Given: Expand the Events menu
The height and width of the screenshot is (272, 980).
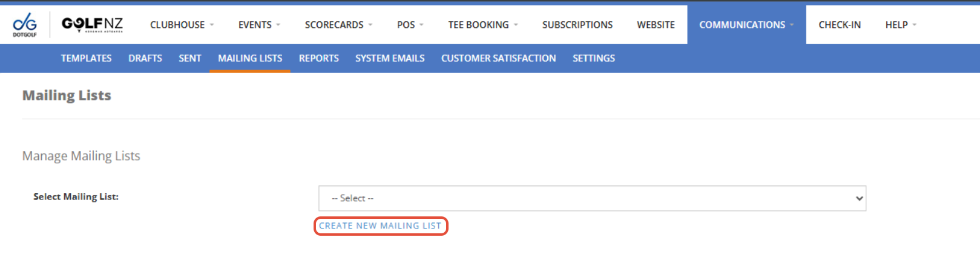Looking at the screenshot, I should coord(259,25).
